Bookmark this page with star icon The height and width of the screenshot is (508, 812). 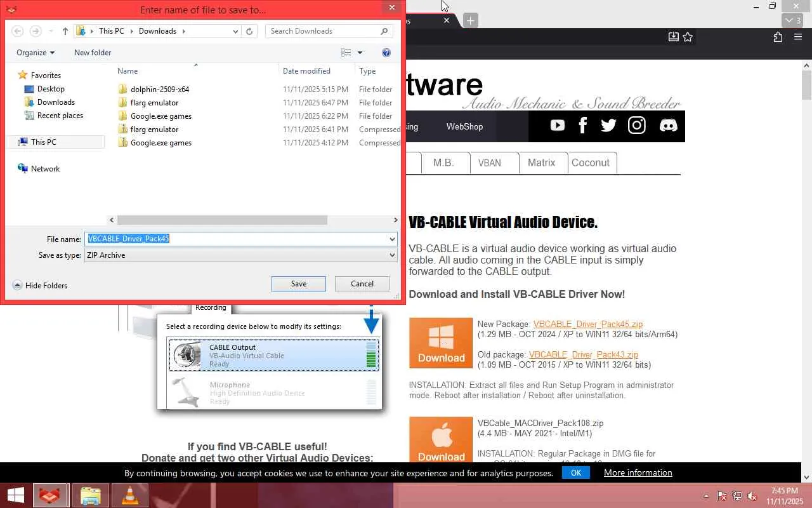688,37
